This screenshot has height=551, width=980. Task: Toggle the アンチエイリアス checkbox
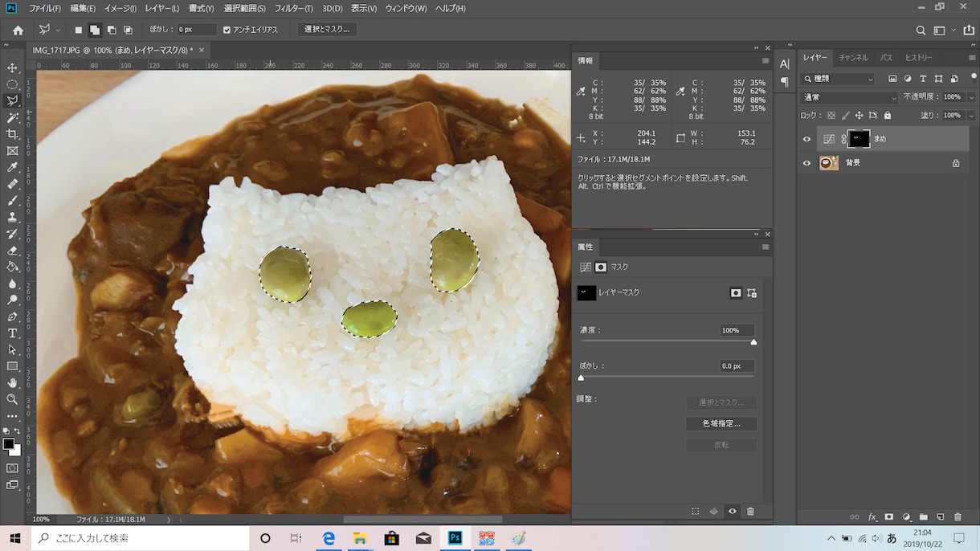pos(227,30)
